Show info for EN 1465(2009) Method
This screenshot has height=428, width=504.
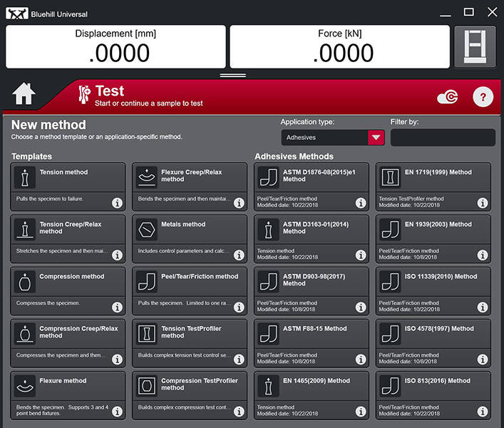click(361, 412)
